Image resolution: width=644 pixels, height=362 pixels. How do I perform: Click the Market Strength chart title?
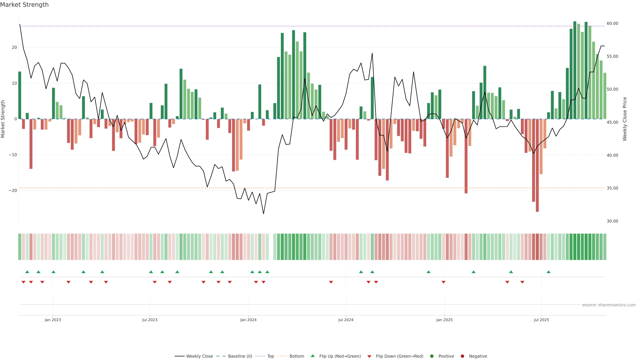coord(24,5)
